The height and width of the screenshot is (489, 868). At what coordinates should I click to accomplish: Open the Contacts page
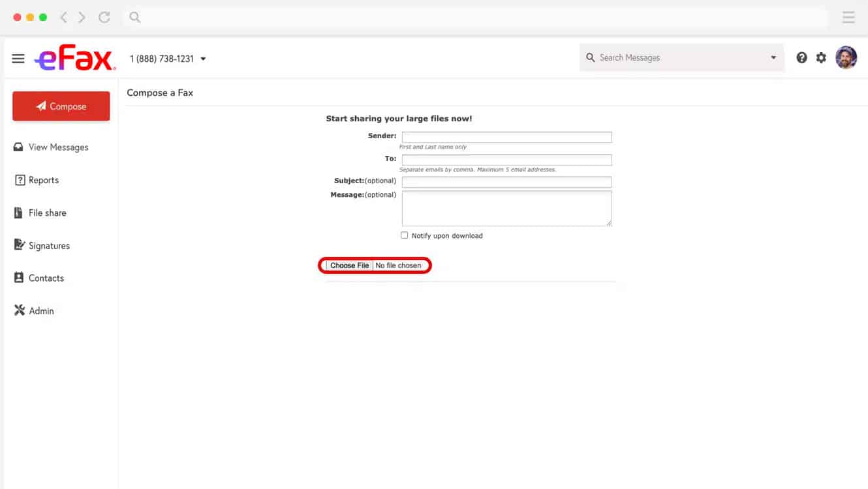pos(46,278)
